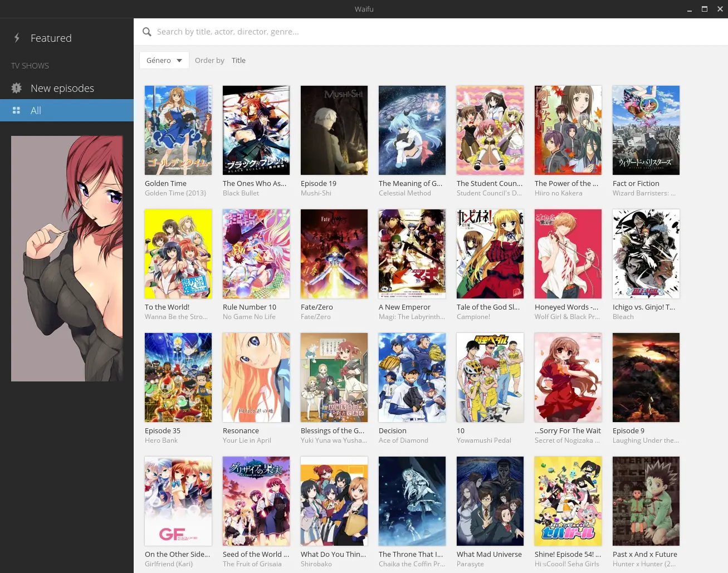Viewport: 728px width, 573px height.
Task: Open the Yowamushi Pedal poster
Action: (x=490, y=378)
